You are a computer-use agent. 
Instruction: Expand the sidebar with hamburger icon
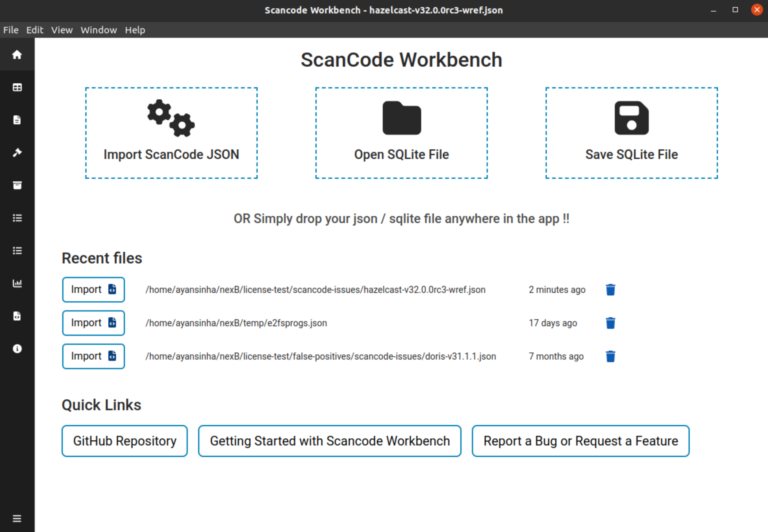tap(17, 518)
